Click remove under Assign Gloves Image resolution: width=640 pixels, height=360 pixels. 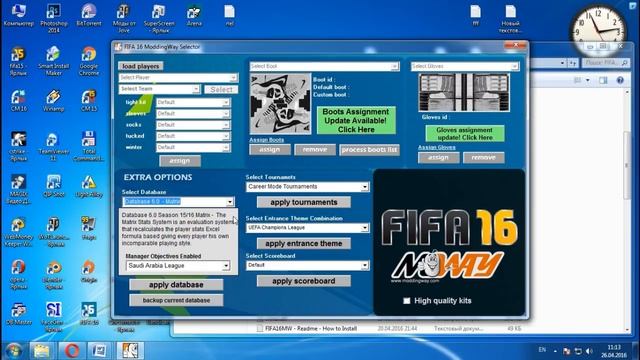(x=484, y=158)
